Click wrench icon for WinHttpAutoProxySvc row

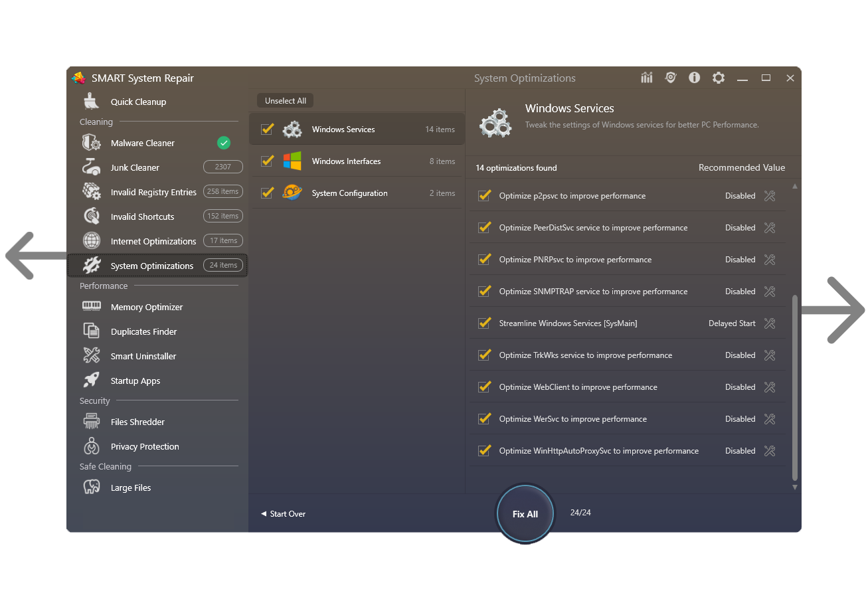coord(770,451)
